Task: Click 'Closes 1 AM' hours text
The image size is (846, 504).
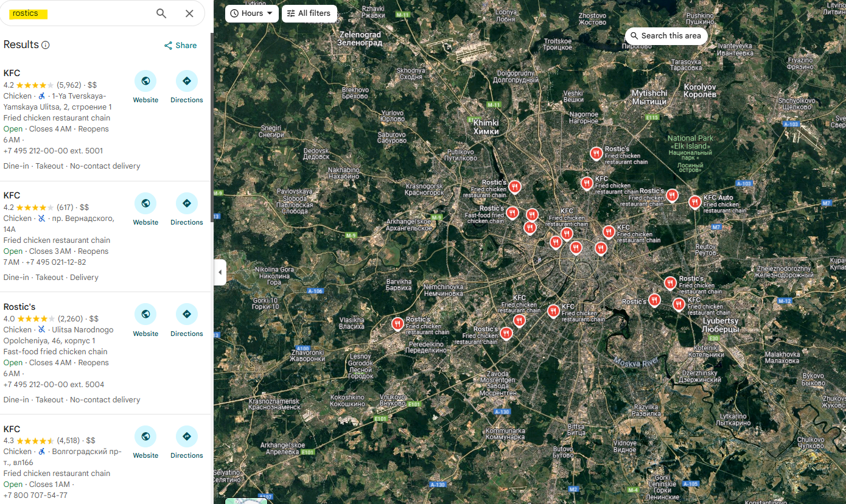Action: [51, 485]
